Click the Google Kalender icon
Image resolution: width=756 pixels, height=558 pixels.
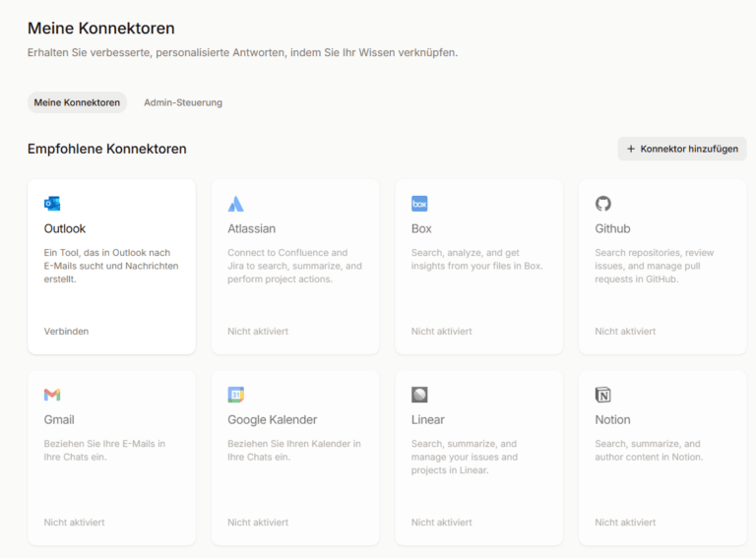pyautogui.click(x=236, y=395)
